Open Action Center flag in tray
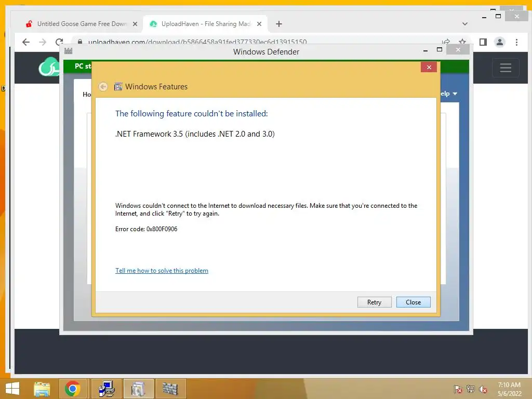 point(458,389)
